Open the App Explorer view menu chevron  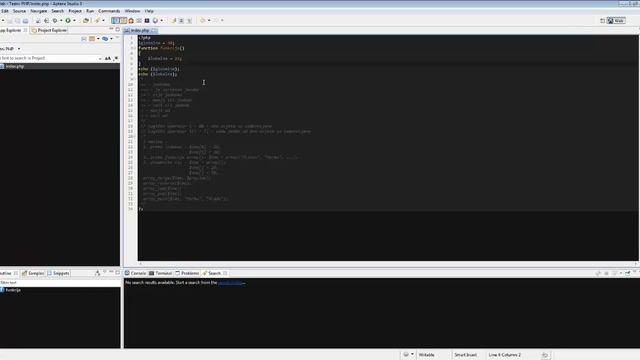coord(117,38)
